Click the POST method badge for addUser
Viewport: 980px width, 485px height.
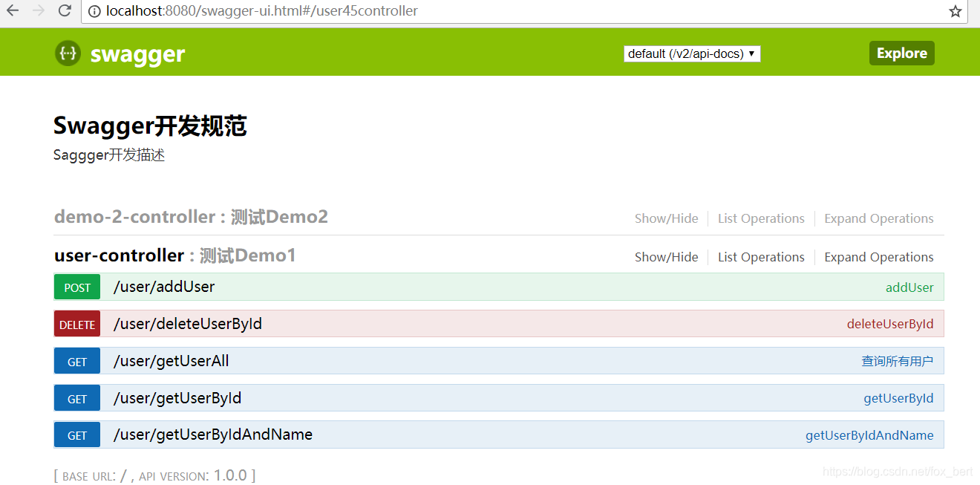77,287
